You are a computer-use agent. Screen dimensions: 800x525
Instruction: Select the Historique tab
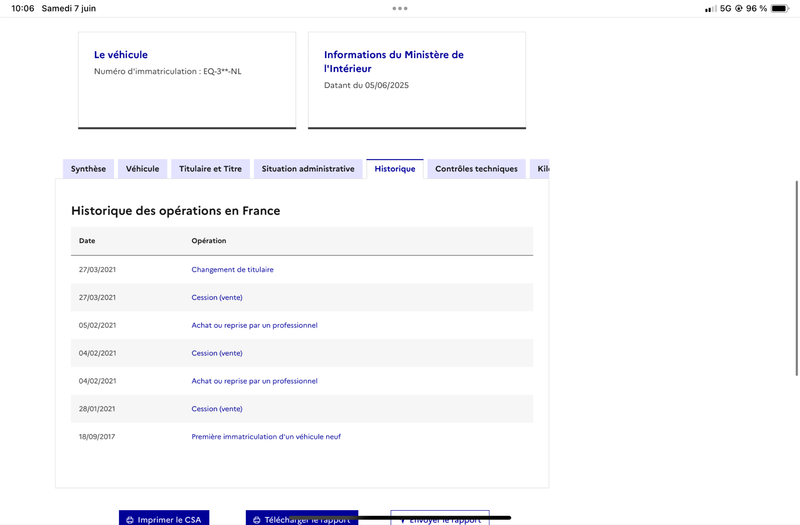click(x=395, y=169)
